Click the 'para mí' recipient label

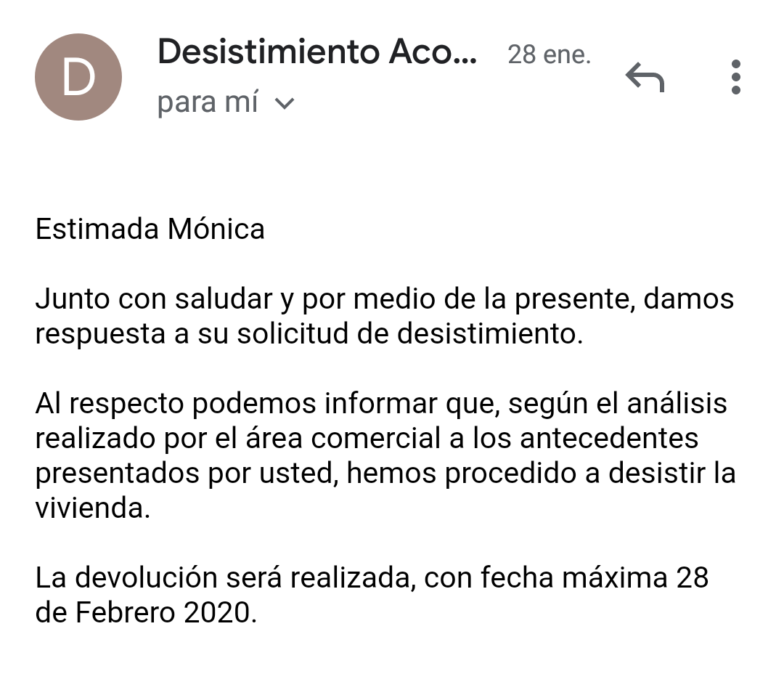208,102
